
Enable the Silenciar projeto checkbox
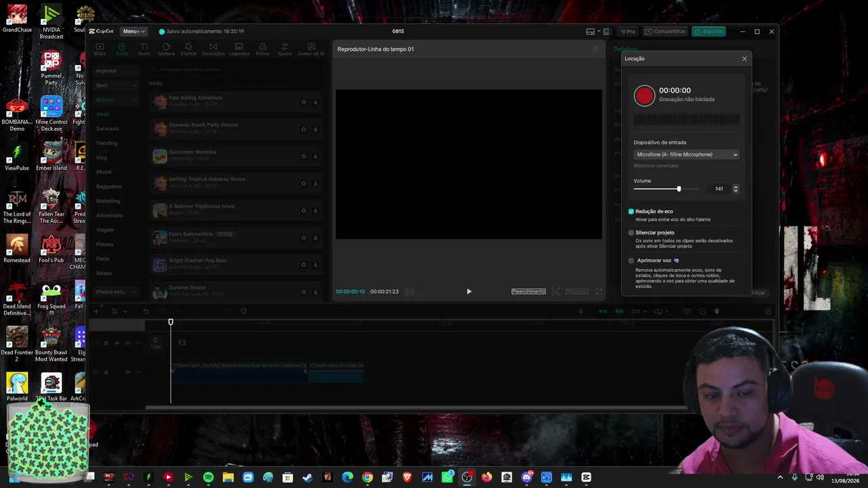click(631, 232)
